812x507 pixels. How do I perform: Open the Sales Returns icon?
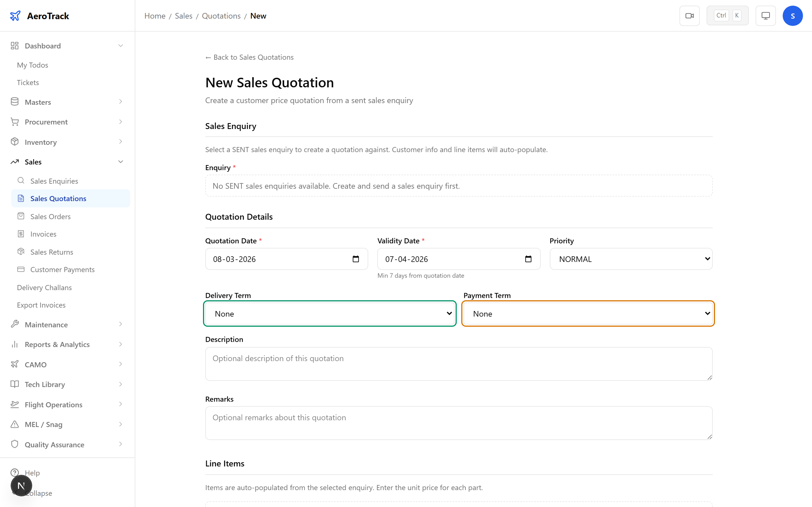click(21, 252)
